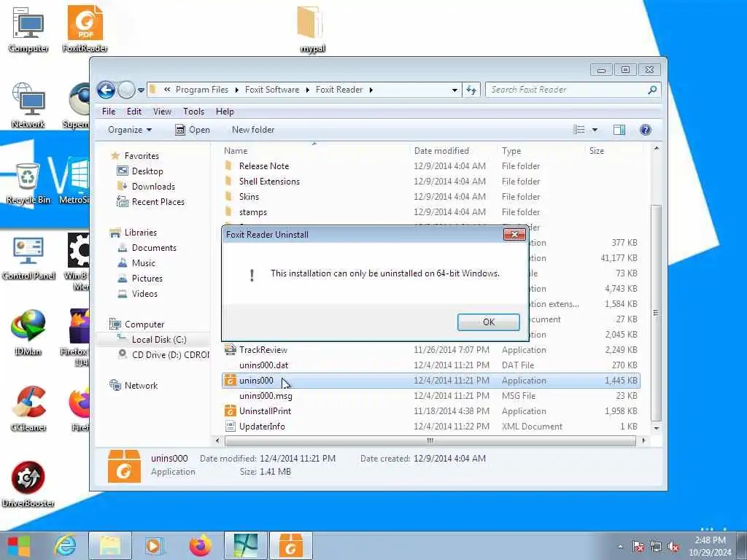This screenshot has height=560, width=747.
Task: Select Local Disk (C:) in navigation pane
Action: [159, 339]
